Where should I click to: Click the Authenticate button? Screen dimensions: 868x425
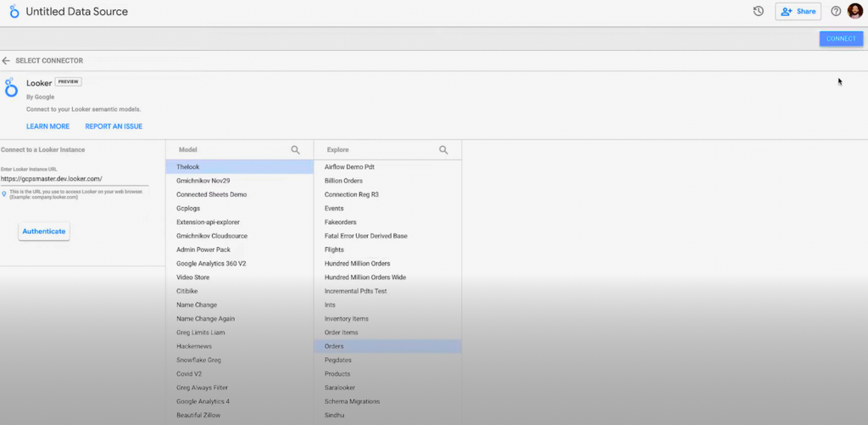coord(44,231)
